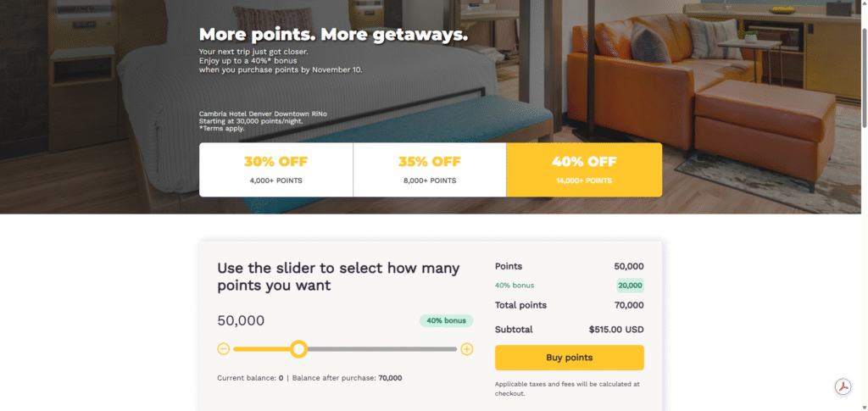Choose the 40% OFF 14,000+ points tier
Viewport: 868px width, 411px height.
[x=584, y=169]
